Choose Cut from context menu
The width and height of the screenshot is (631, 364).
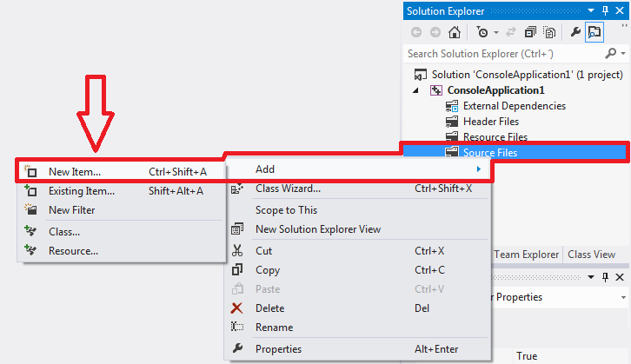pos(357,251)
